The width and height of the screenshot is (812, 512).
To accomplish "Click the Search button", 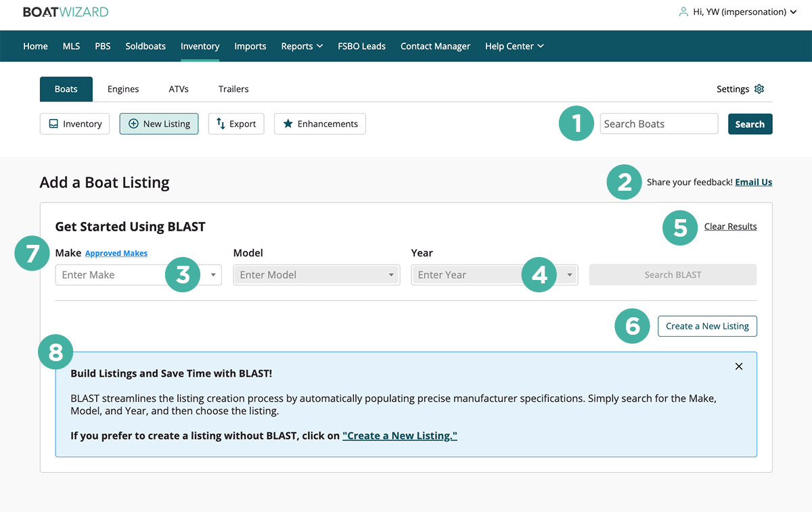I will pyautogui.click(x=750, y=124).
